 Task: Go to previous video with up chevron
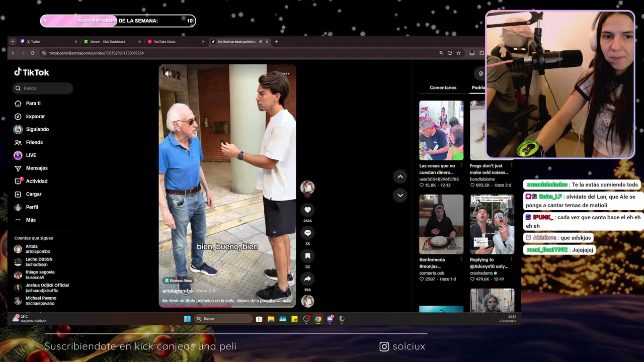point(400,176)
